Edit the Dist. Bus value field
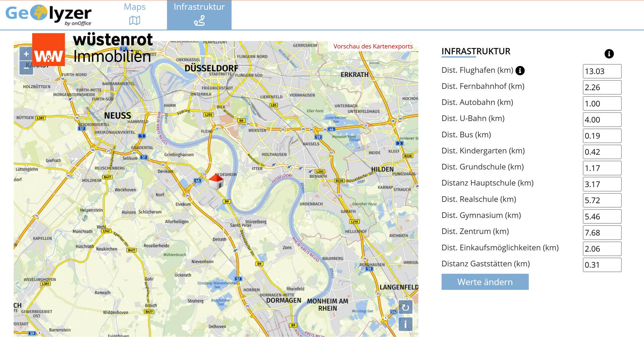Image resolution: width=644 pixels, height=337 pixels. coord(602,136)
